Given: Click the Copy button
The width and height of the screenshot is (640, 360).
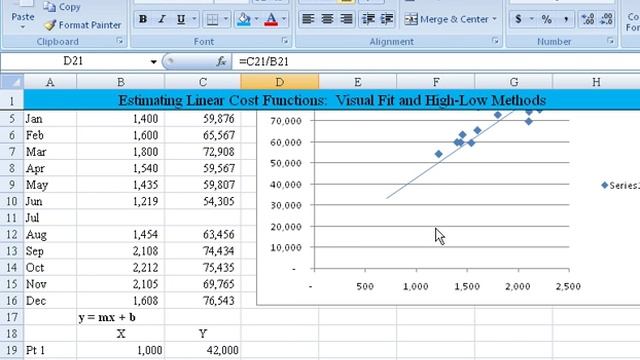Looking at the screenshot, I should click(x=62, y=7).
